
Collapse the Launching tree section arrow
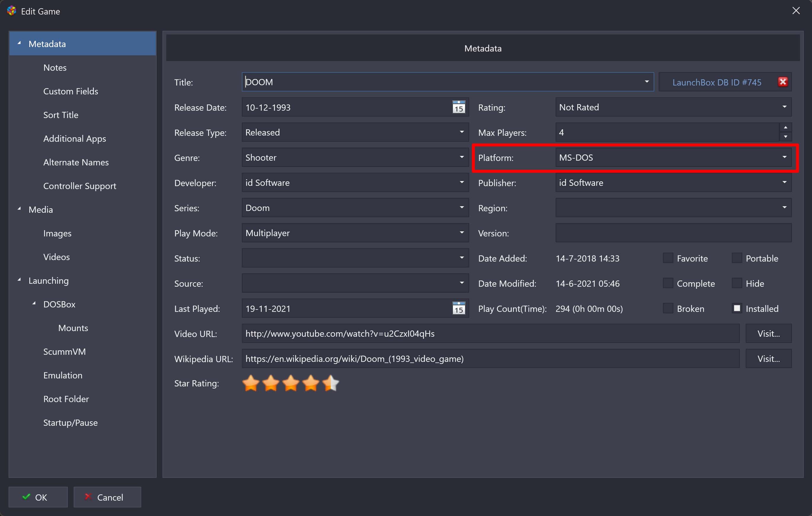(19, 280)
